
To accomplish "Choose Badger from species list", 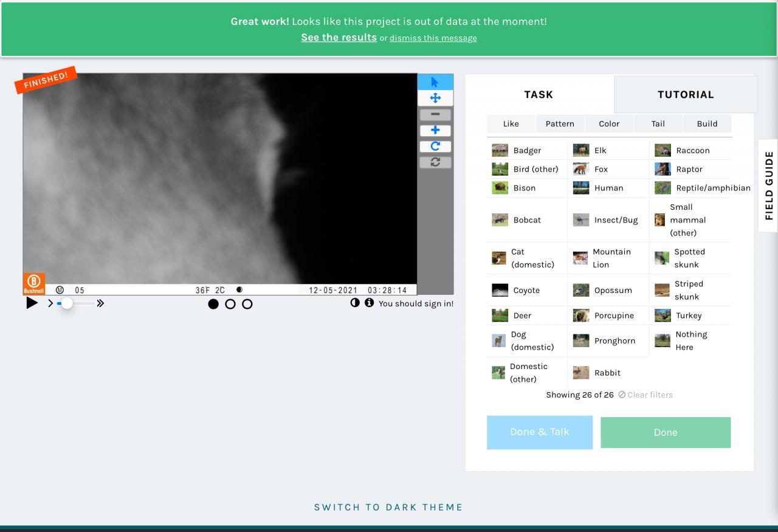I will pyautogui.click(x=527, y=150).
